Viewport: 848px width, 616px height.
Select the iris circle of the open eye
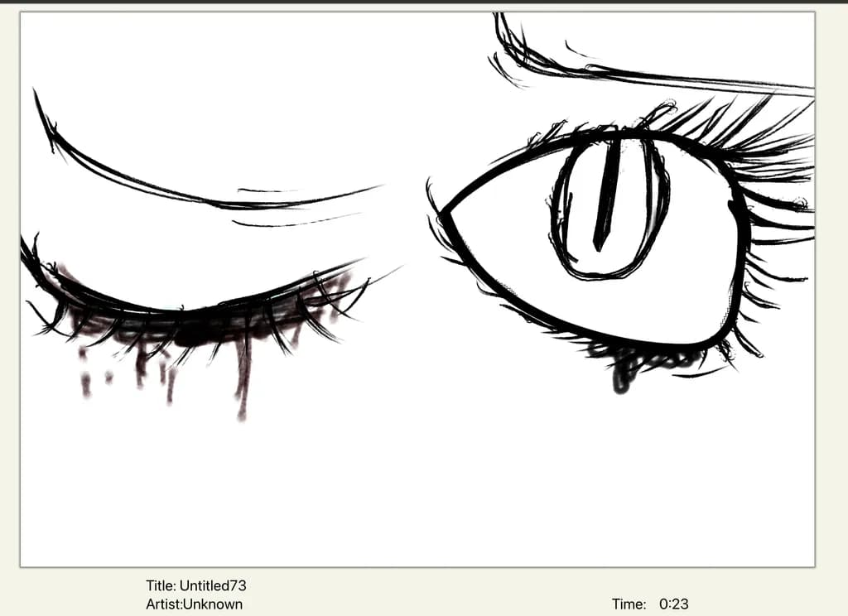(x=609, y=208)
